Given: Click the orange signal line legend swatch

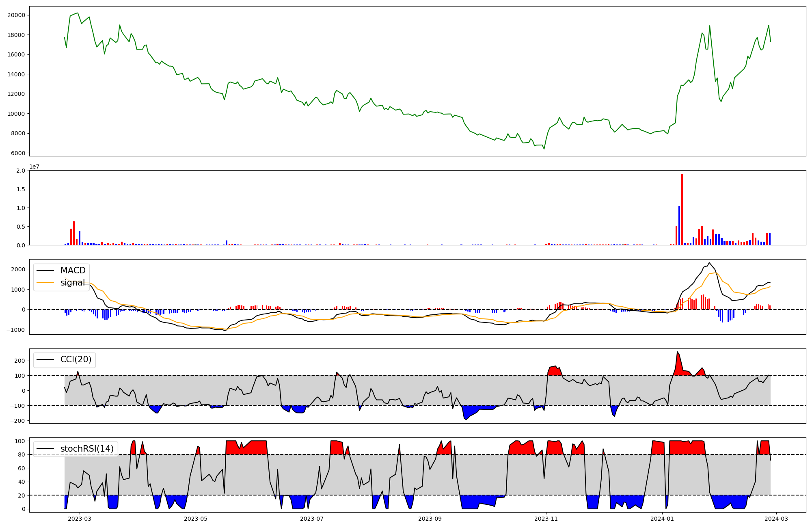Looking at the screenshot, I should (x=45, y=283).
